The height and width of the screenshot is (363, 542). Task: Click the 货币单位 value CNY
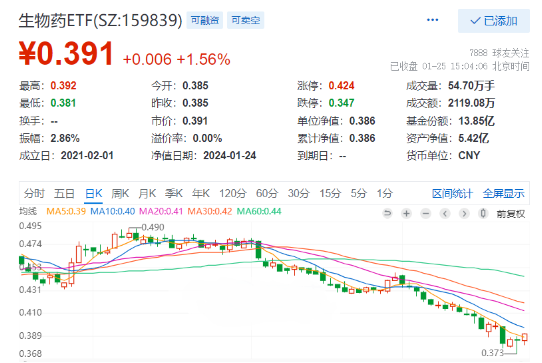click(x=469, y=155)
